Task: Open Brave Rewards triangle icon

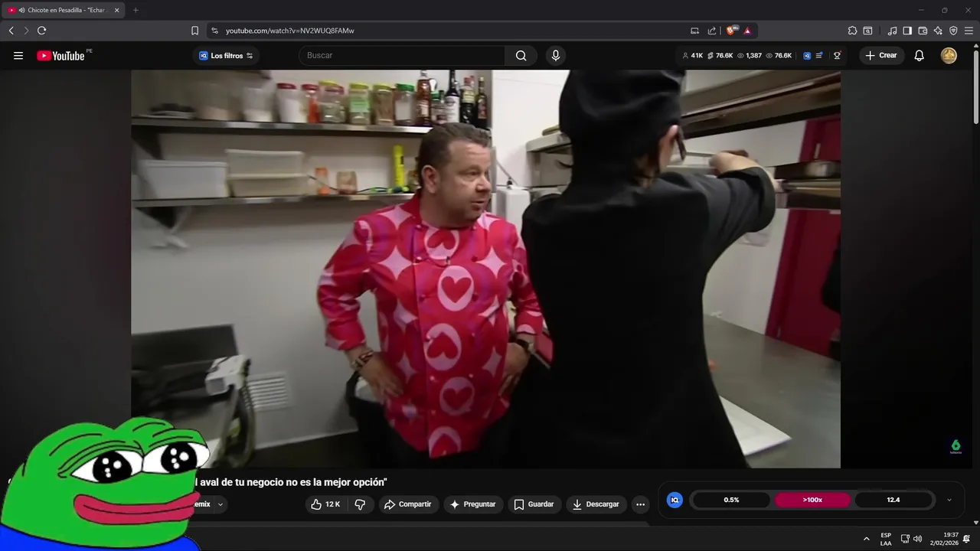Action: (x=747, y=31)
